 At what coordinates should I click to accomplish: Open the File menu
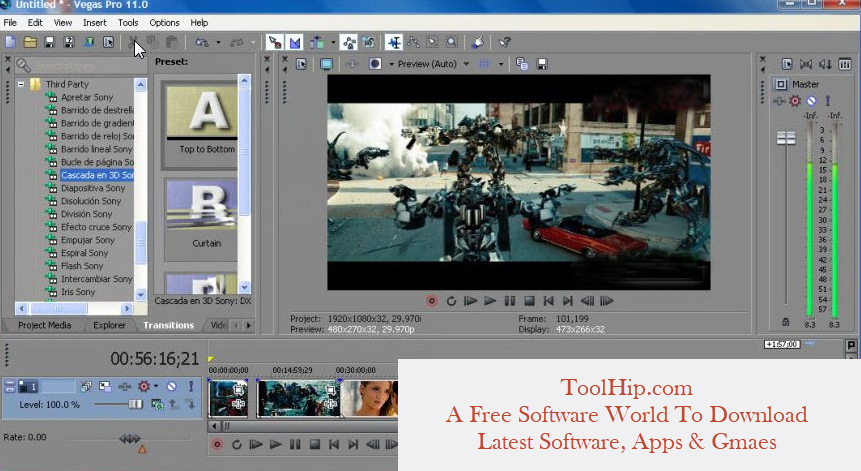click(10, 23)
